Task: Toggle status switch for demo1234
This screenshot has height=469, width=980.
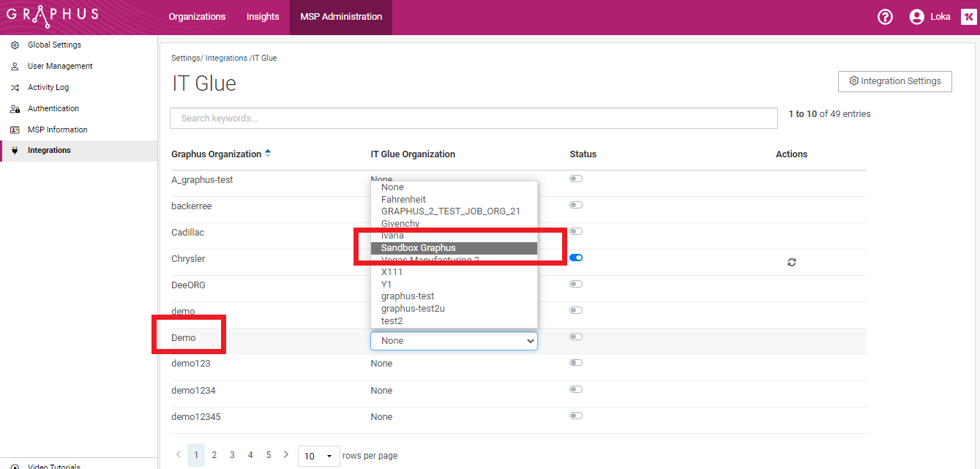Action: coord(576,389)
